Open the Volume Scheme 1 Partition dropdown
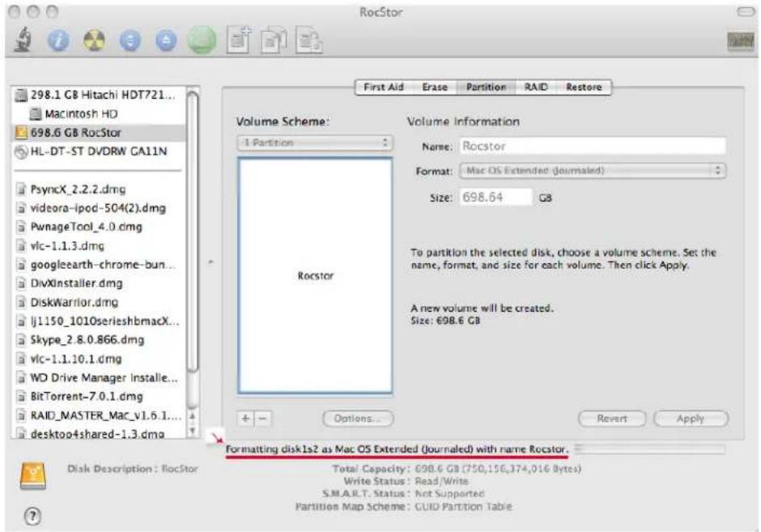761x532 pixels. (x=315, y=143)
